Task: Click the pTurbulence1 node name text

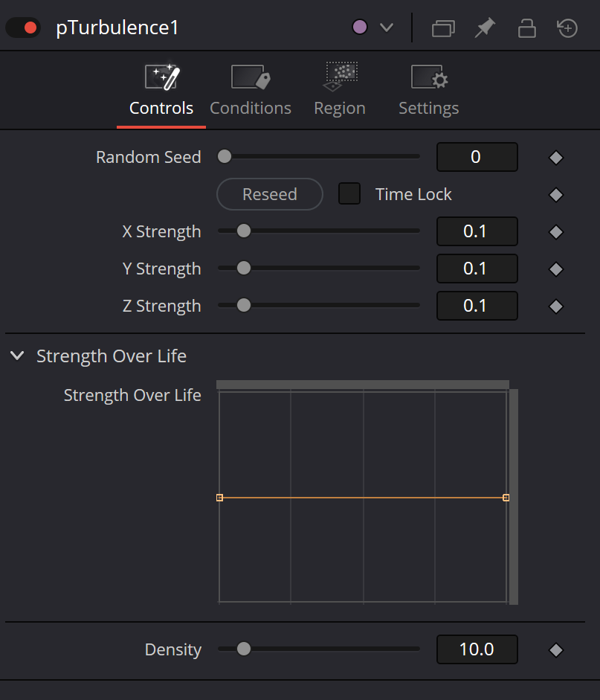Action: 117,28
